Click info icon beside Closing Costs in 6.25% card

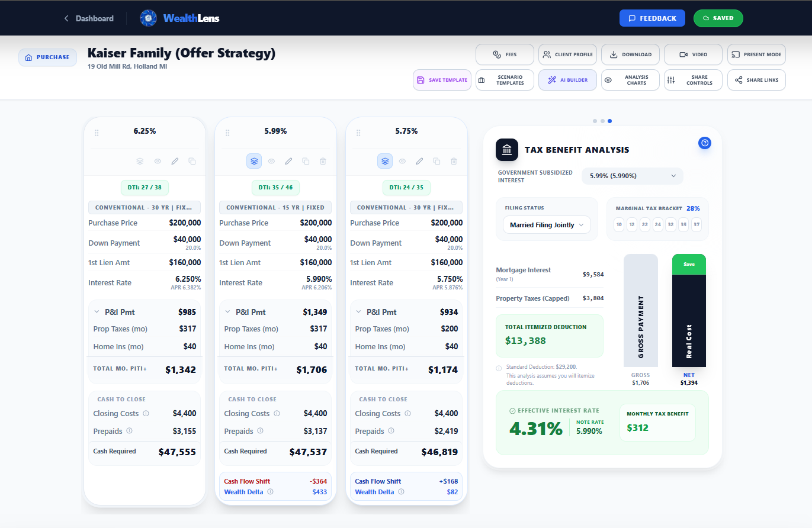(146, 414)
